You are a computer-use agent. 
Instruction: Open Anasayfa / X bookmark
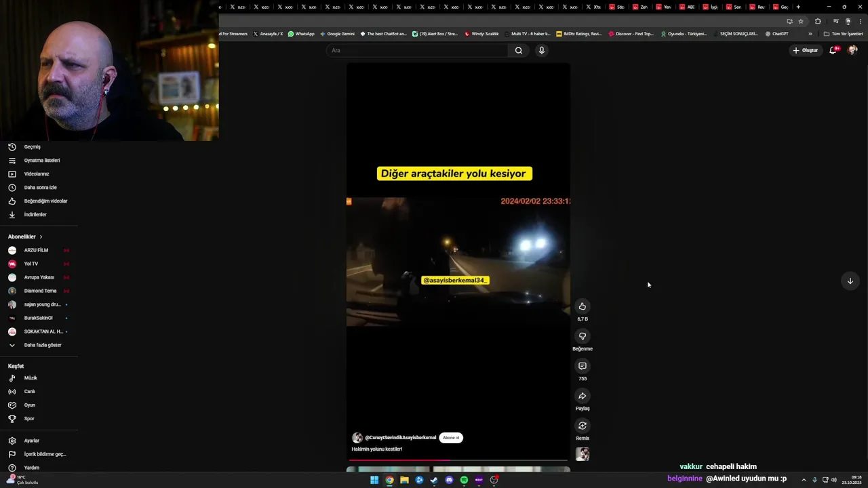(268, 34)
